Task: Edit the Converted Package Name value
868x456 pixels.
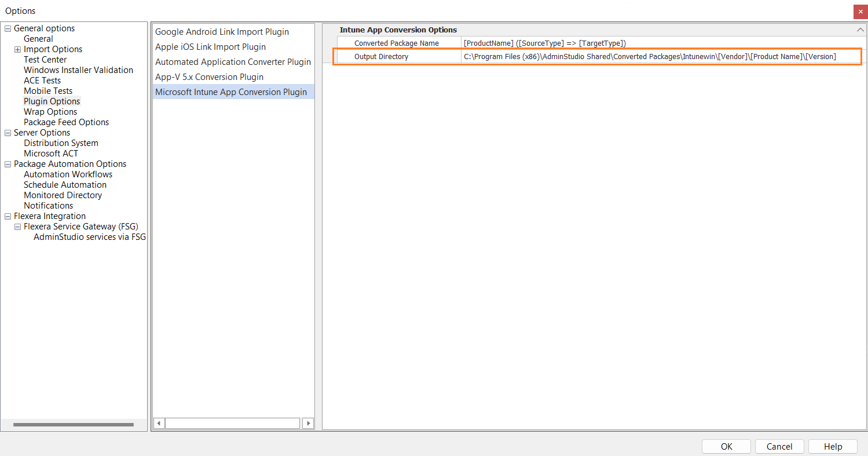Action: [x=662, y=43]
